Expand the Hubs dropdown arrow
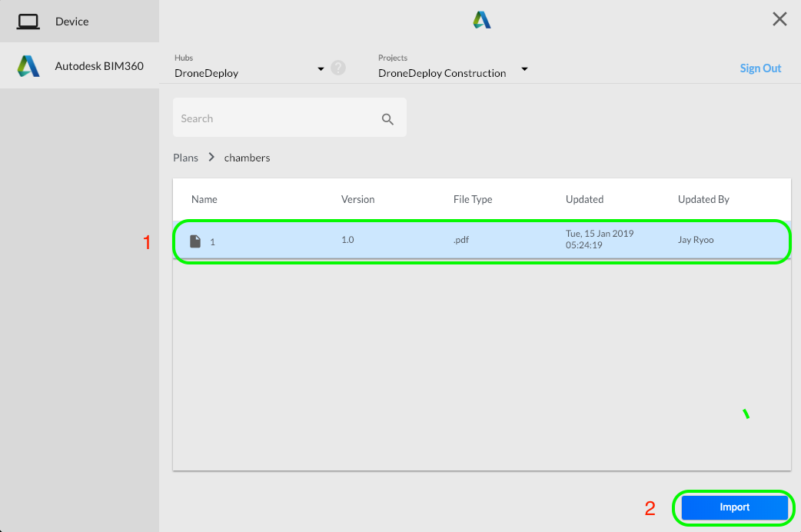The width and height of the screenshot is (801, 532). click(321, 68)
